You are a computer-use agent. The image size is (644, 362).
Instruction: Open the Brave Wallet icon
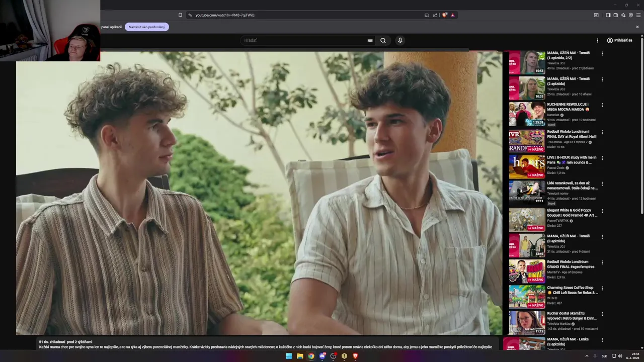tap(615, 15)
